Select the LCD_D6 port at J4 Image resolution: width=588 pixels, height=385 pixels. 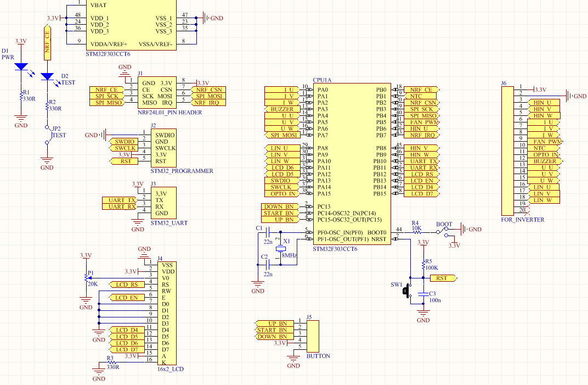pos(127,343)
